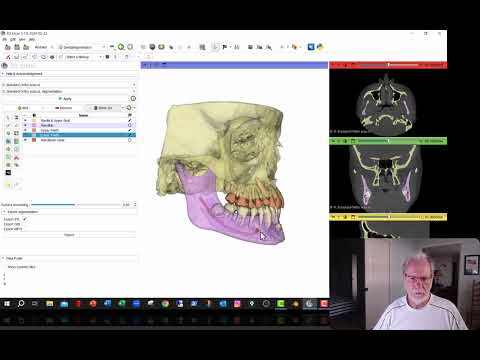Click the red slice view pin icon

[332, 65]
